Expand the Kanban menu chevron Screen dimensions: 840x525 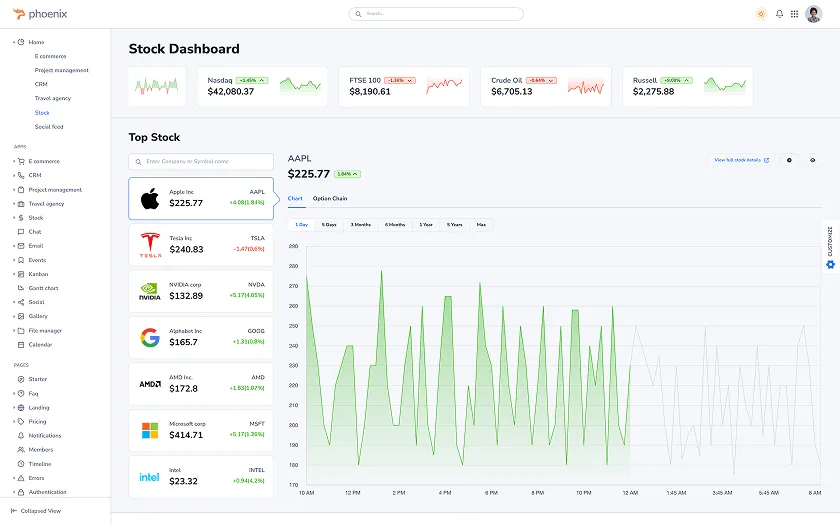pos(14,274)
